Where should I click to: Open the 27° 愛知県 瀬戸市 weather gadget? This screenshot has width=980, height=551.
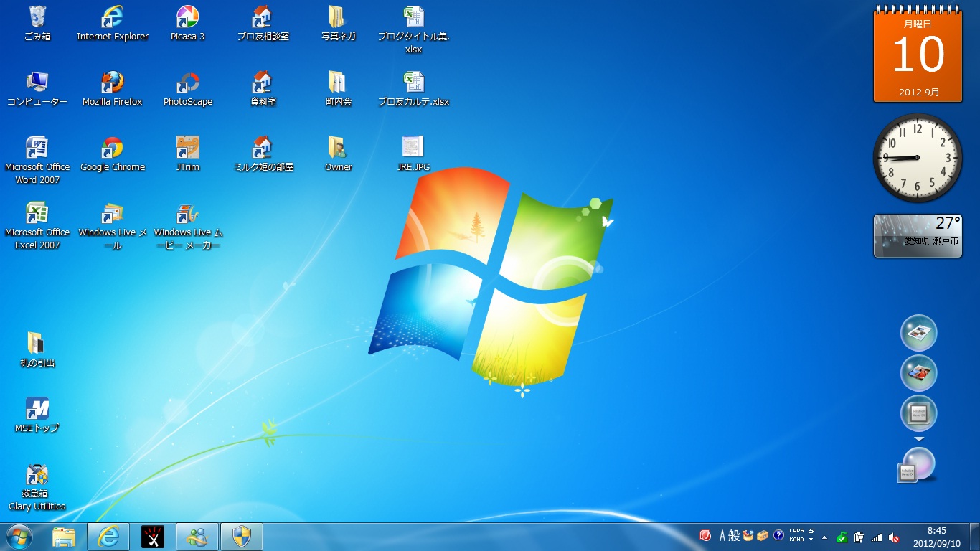click(x=918, y=235)
